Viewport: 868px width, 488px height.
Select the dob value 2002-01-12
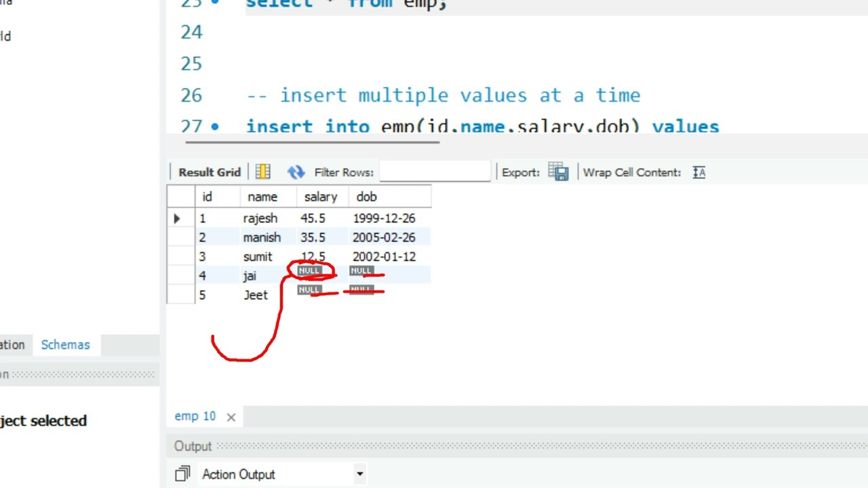[384, 256]
